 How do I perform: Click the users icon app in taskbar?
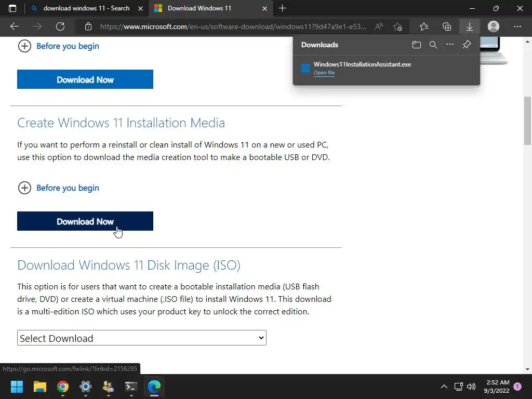coord(109,387)
